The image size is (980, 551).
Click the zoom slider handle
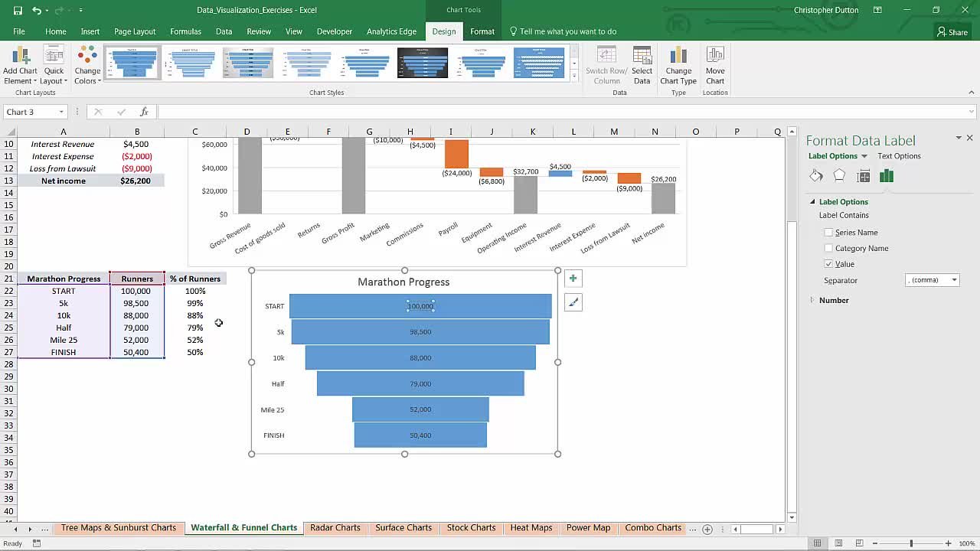point(911,543)
